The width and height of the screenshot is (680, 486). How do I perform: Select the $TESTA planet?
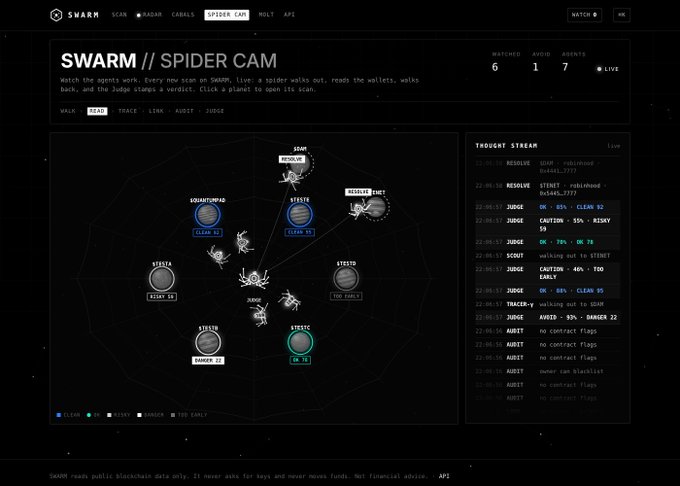point(162,278)
